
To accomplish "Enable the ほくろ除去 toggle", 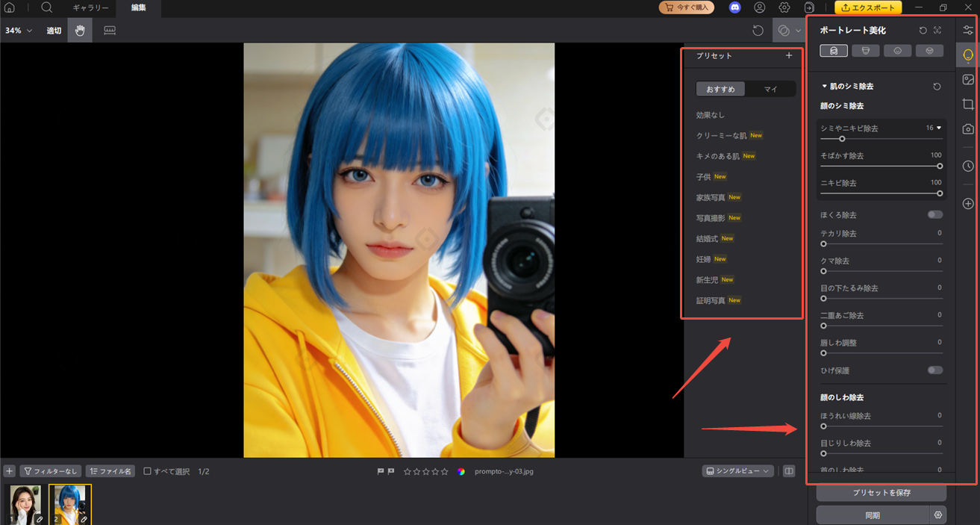I will point(934,214).
